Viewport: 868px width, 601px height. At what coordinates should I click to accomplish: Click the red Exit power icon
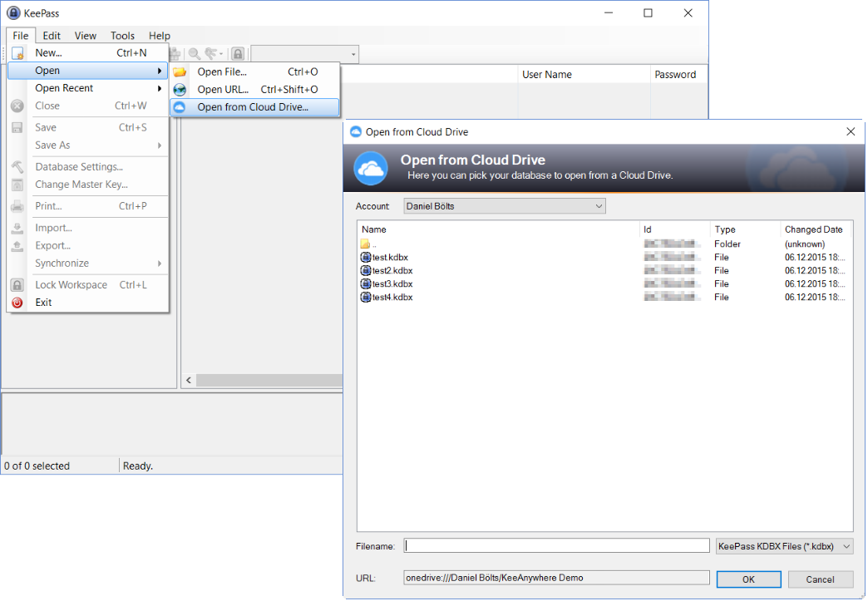click(17, 303)
